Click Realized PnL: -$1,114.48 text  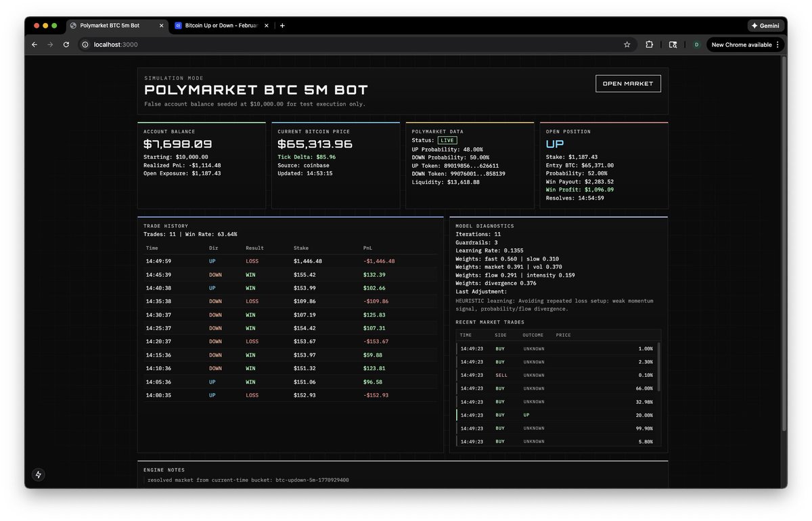182,165
